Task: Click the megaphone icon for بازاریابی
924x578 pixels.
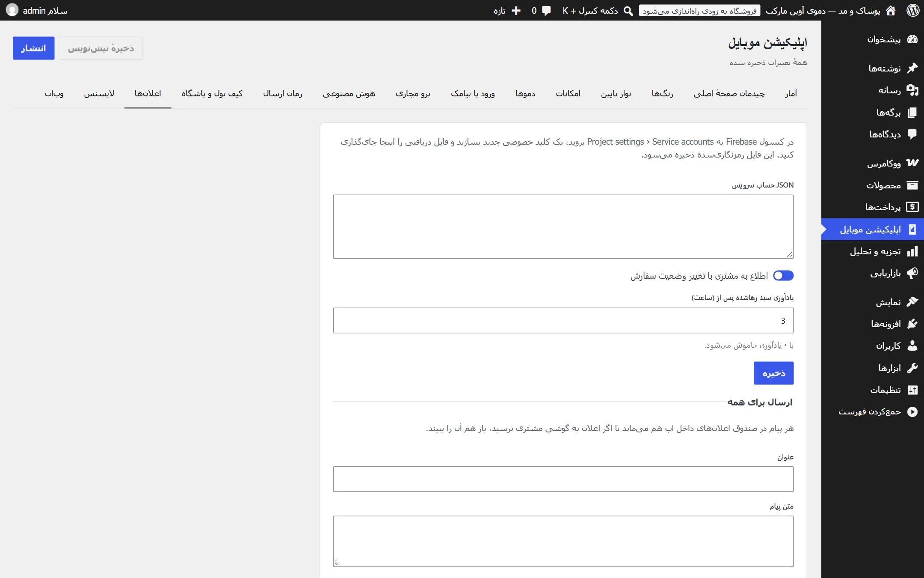Action: pos(912,273)
